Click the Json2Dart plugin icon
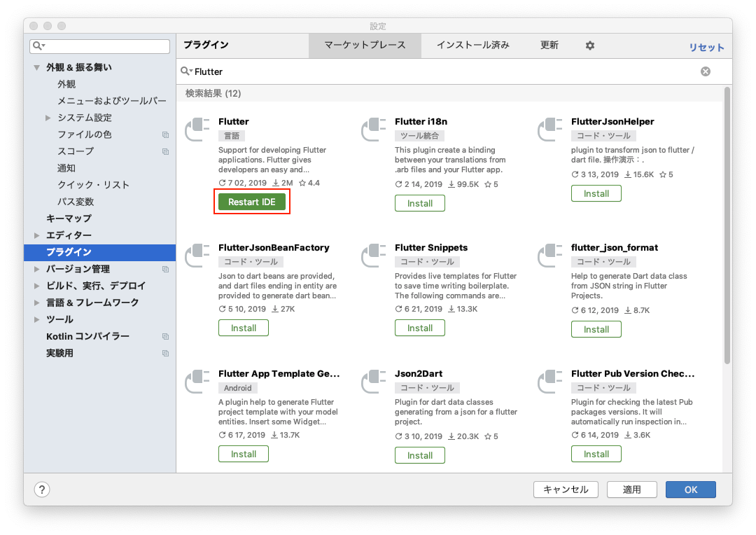This screenshot has width=756, height=535. [374, 381]
